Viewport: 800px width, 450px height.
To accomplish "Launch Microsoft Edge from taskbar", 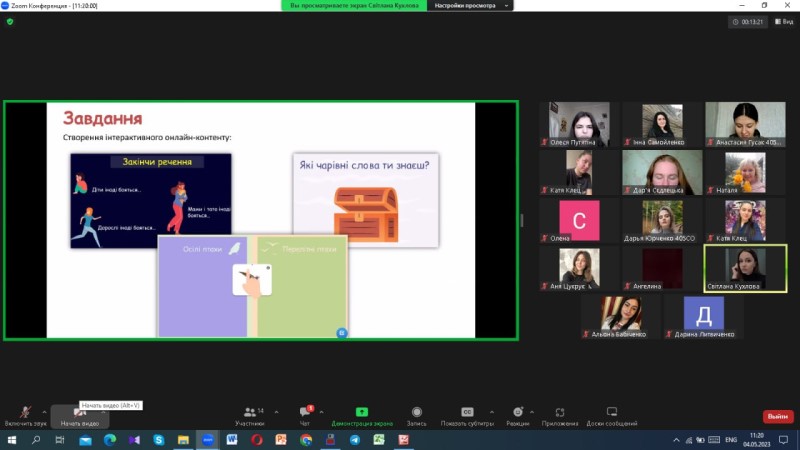I will (x=110, y=440).
